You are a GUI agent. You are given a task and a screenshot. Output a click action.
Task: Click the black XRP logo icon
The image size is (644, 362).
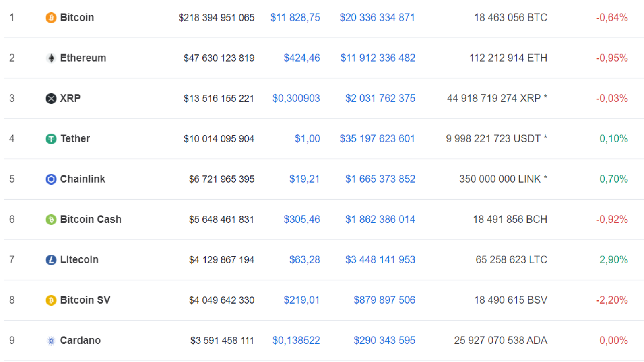point(51,99)
